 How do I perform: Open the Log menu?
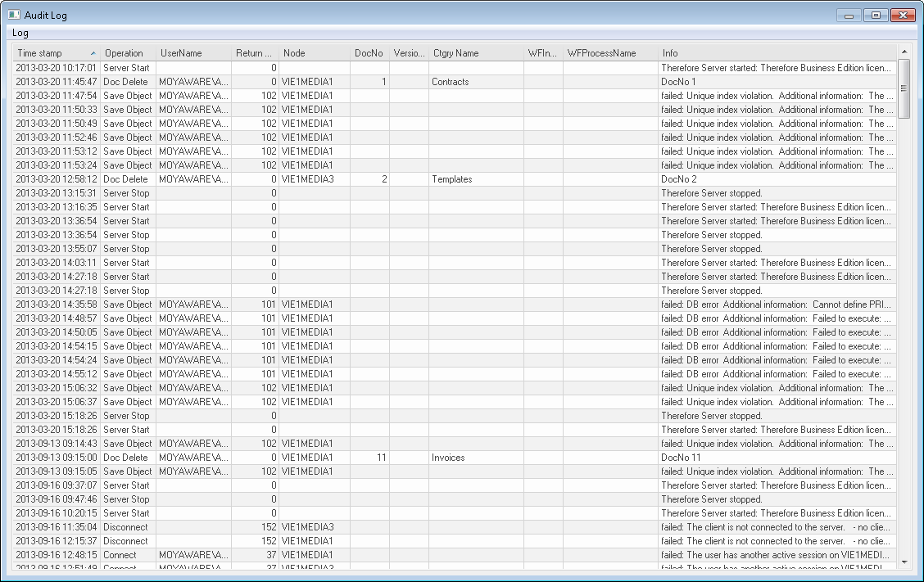coord(20,33)
